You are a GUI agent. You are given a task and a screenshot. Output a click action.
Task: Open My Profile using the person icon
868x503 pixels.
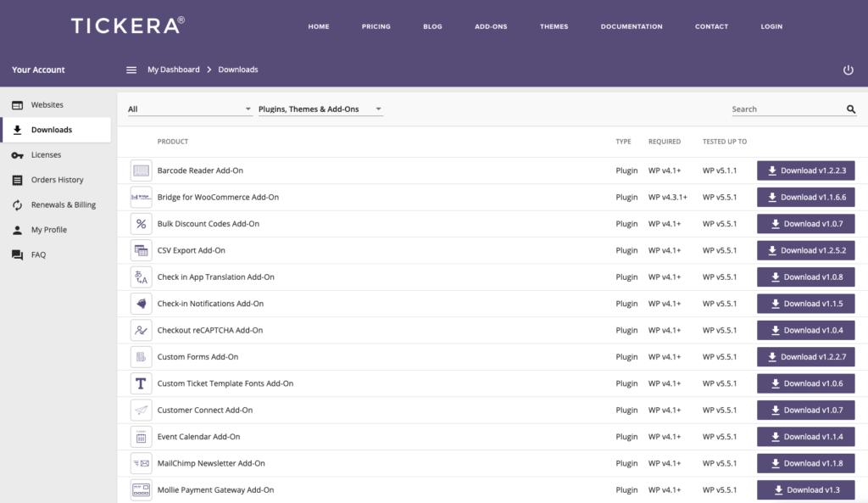click(x=19, y=229)
